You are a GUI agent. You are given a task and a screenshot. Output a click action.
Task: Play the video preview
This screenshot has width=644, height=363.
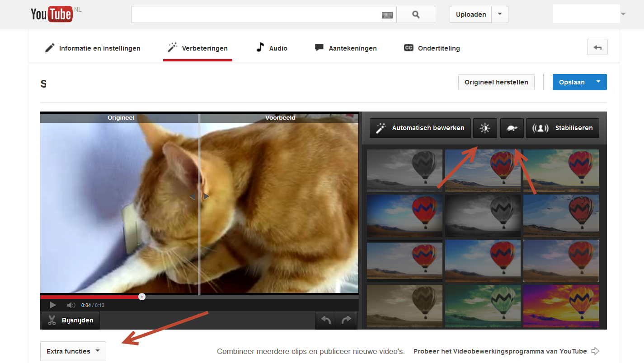(53, 305)
